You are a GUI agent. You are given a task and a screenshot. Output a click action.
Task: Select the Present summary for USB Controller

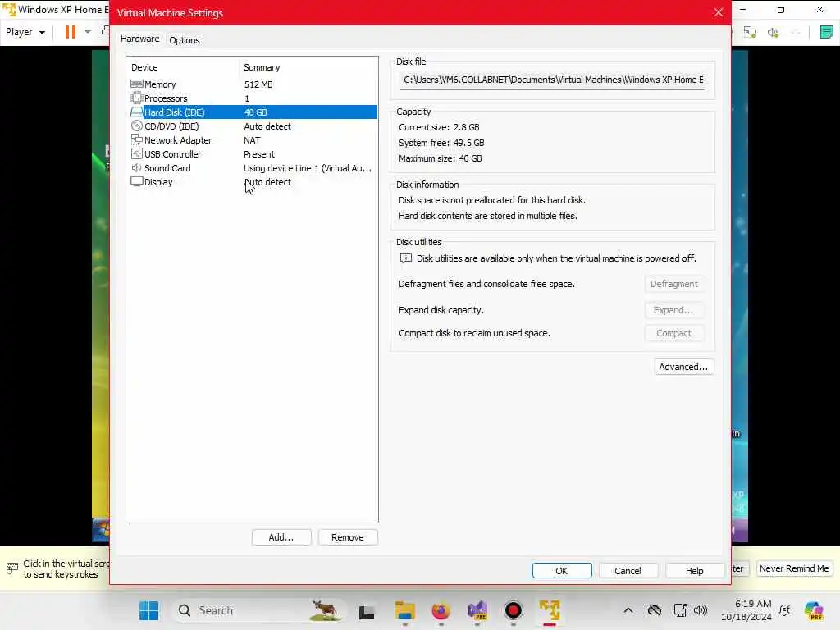(258, 154)
